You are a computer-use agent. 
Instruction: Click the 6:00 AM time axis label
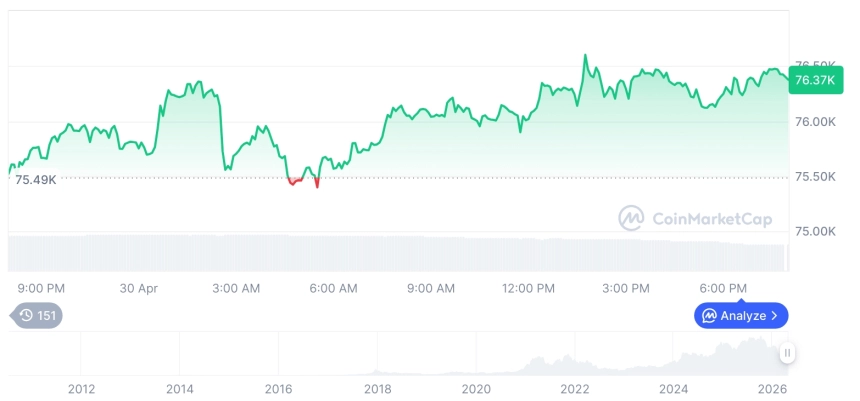click(333, 288)
